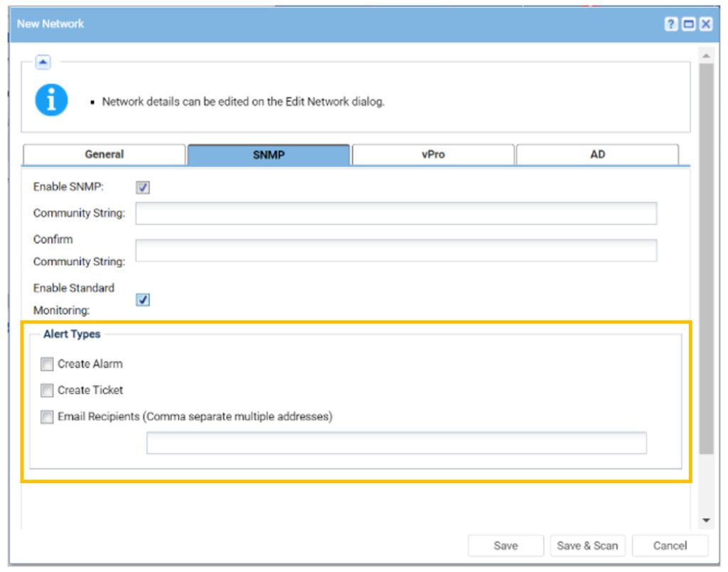Click the scrollbar down arrow
Viewport: 728px width, 572px height.
[706, 521]
